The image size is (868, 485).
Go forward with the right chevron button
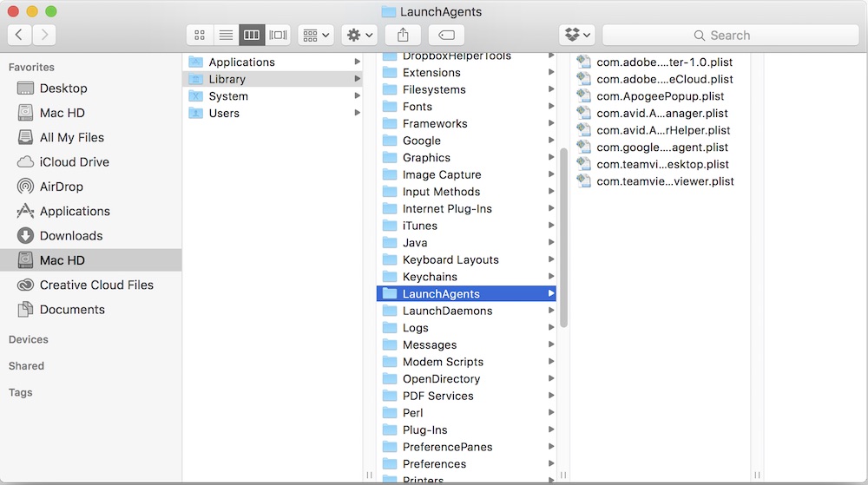tap(44, 35)
